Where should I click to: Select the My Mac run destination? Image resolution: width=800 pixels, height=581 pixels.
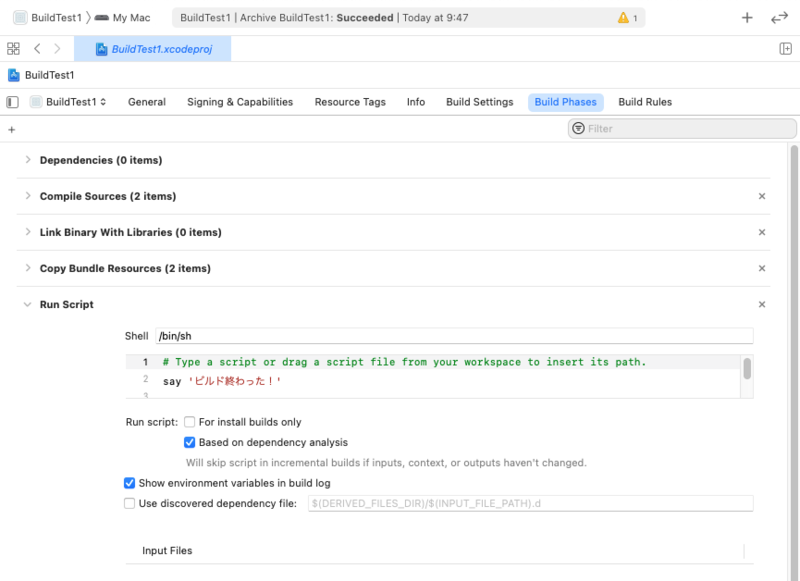point(123,18)
